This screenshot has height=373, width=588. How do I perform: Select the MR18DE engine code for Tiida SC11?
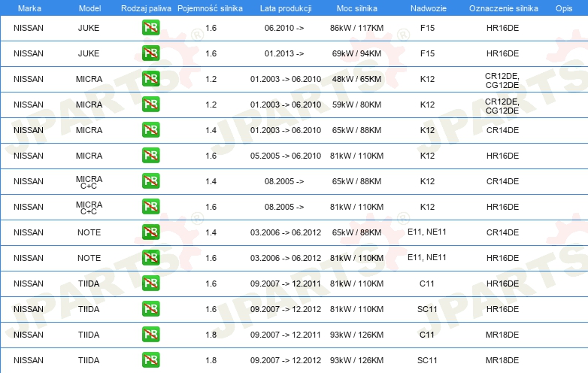pyautogui.click(x=502, y=360)
